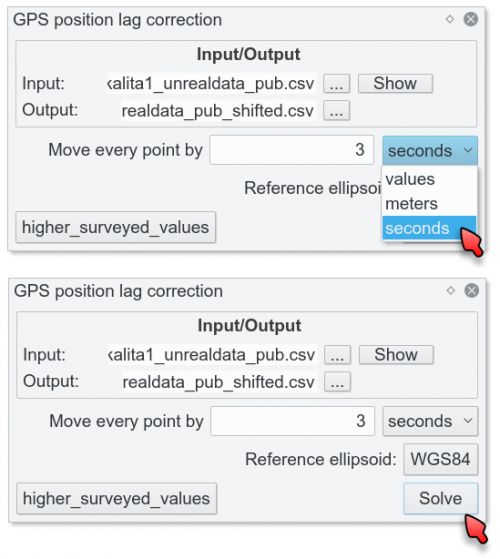Click the shift amount field in upper panel
Viewport: 500px width, 559px height.
point(292,150)
